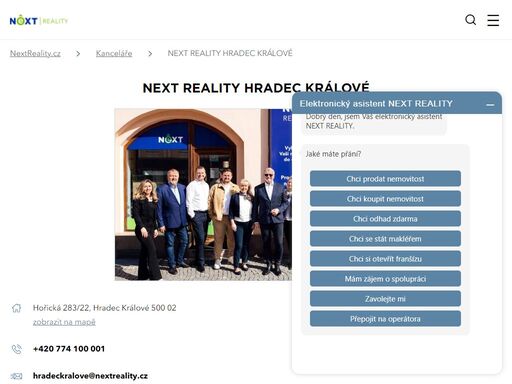Select Chci koupit nemovitost option
This screenshot has height=384, width=512.
click(385, 199)
